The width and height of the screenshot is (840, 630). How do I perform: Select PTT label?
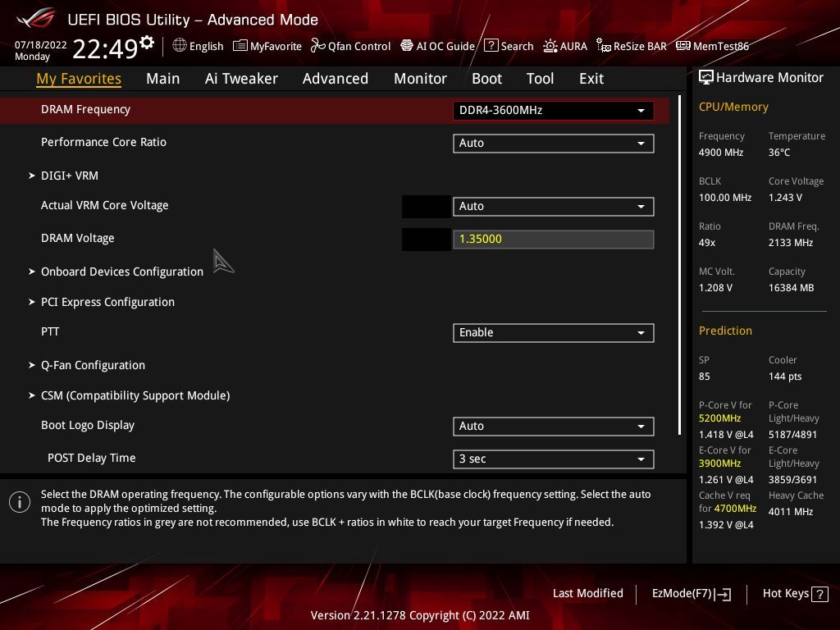[50, 331]
